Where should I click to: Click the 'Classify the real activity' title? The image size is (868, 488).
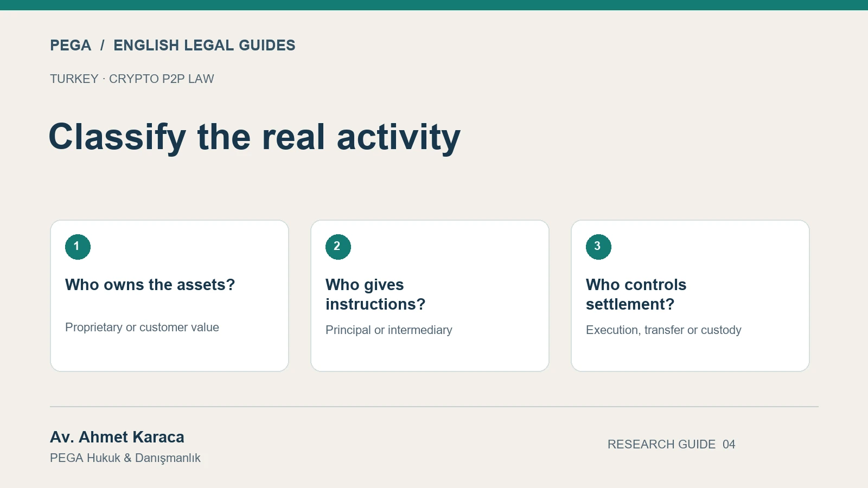pyautogui.click(x=254, y=137)
